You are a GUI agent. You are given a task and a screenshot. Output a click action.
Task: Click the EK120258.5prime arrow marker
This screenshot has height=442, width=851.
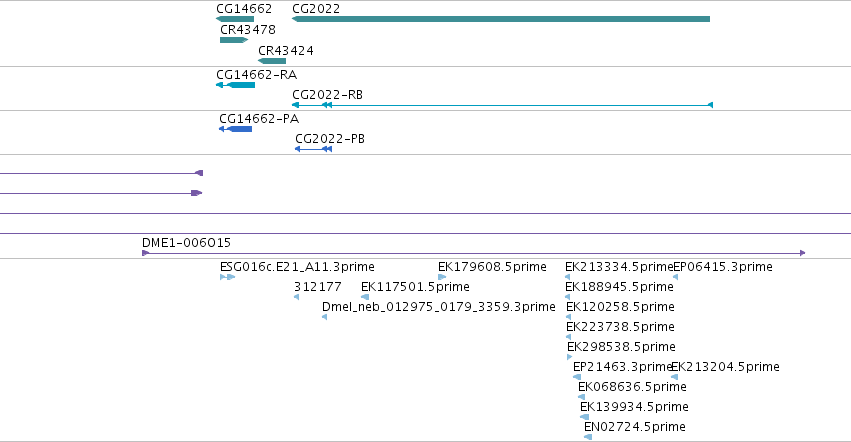tap(569, 317)
